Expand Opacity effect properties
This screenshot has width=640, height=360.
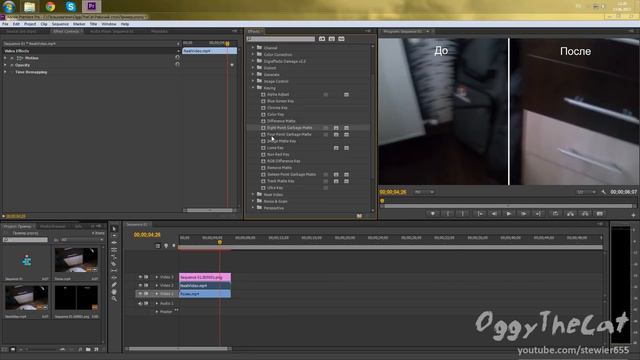pyautogui.click(x=5, y=65)
